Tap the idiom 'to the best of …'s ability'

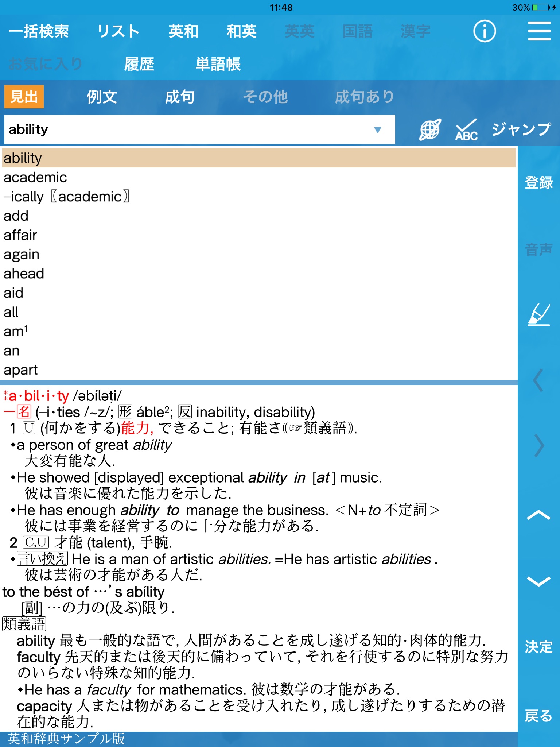(83, 591)
